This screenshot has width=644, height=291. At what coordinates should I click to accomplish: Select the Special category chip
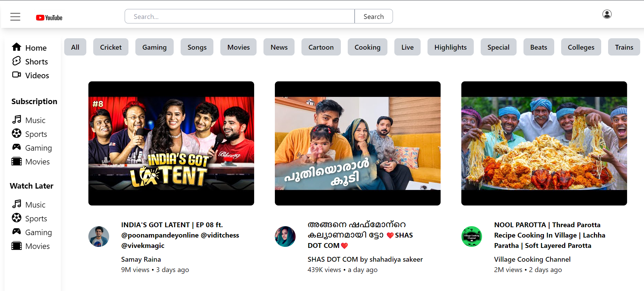coord(498,47)
